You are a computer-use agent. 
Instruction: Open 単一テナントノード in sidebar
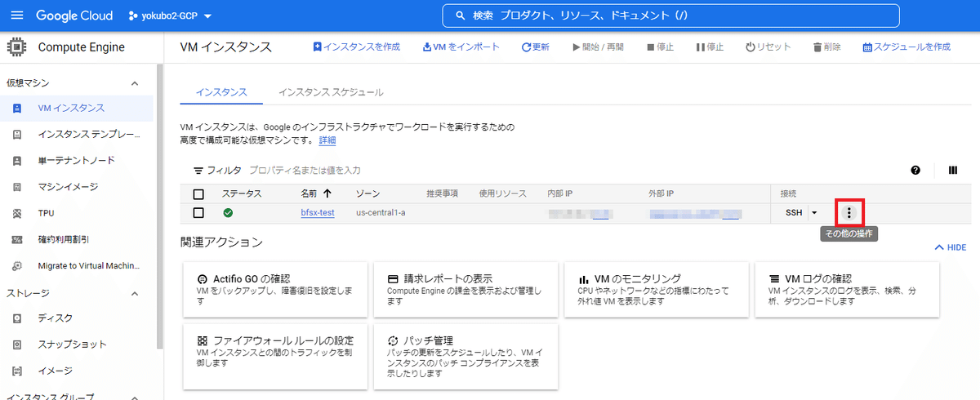[77, 161]
